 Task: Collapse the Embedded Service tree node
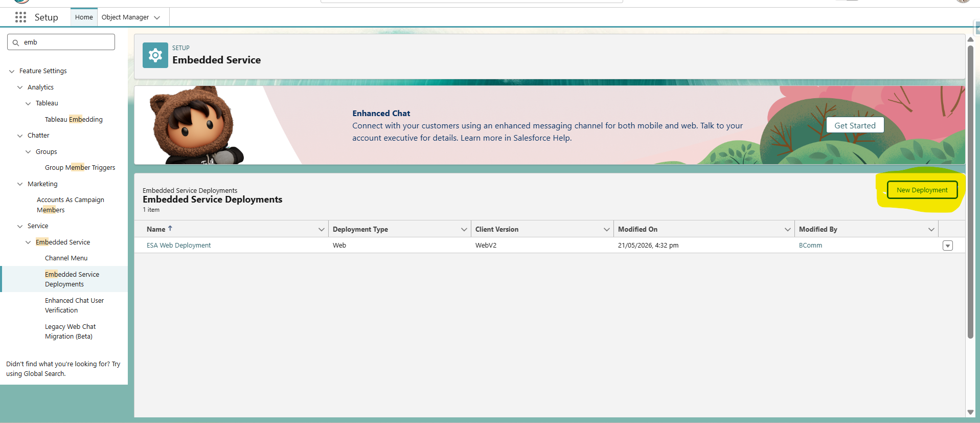click(x=28, y=242)
